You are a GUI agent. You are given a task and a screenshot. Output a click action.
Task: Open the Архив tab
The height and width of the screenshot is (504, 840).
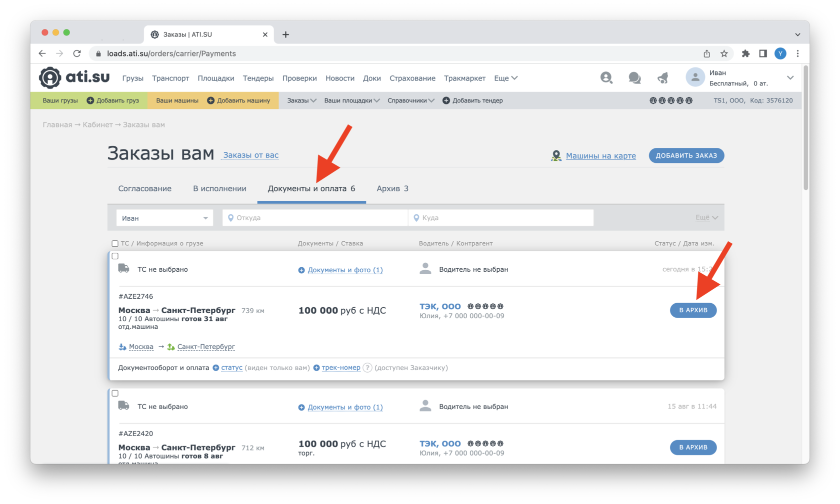[x=392, y=188]
